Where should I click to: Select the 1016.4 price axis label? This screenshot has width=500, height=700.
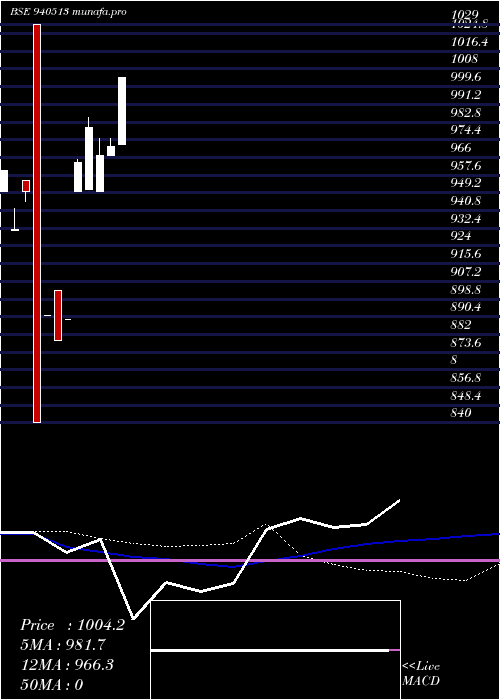click(469, 42)
